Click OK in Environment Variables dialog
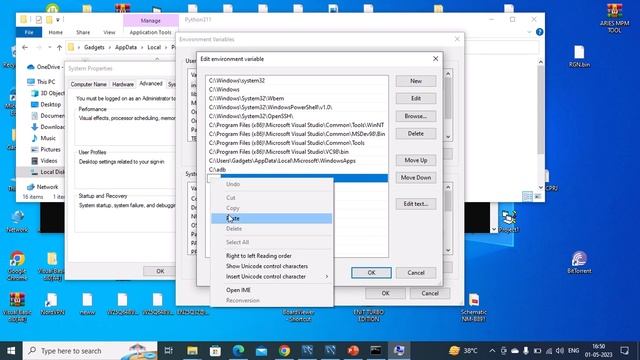640x360 pixels. tap(385, 293)
